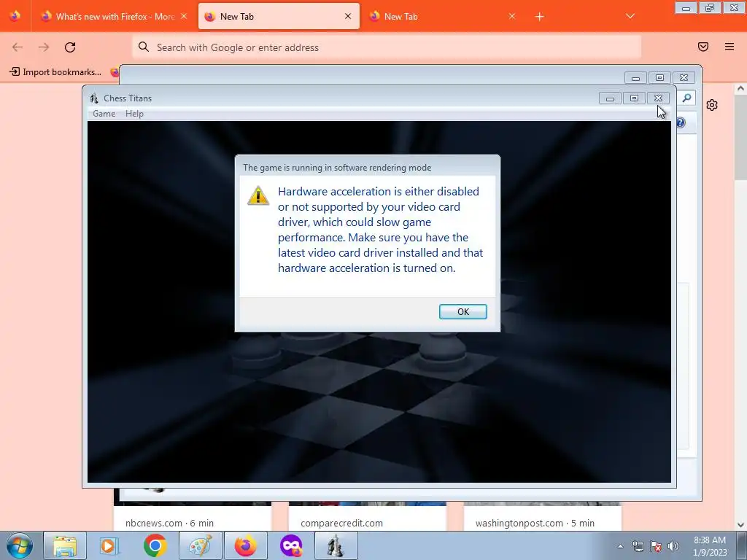747x560 pixels.
Task: Click the warning icon in the dialog
Action: pyautogui.click(x=258, y=195)
